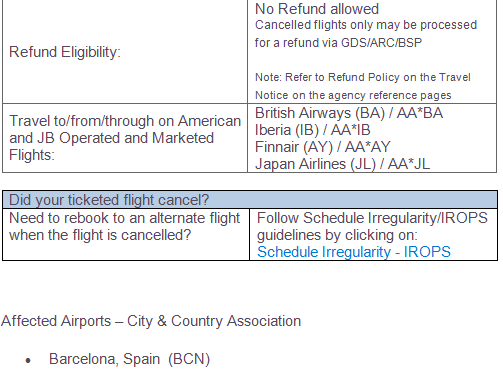Select the 'Refund Eligibility:' label cell
The image size is (503, 375).
(x=125, y=52)
